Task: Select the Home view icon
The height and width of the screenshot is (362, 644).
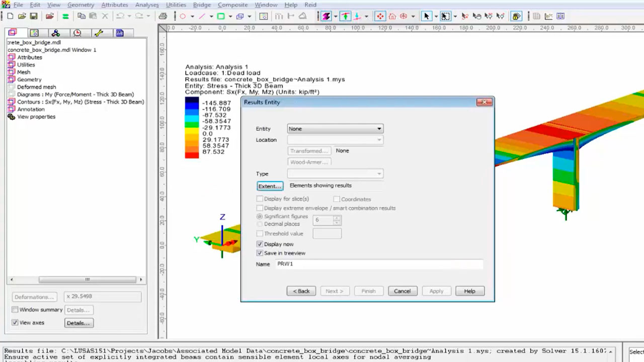Action: [391, 16]
